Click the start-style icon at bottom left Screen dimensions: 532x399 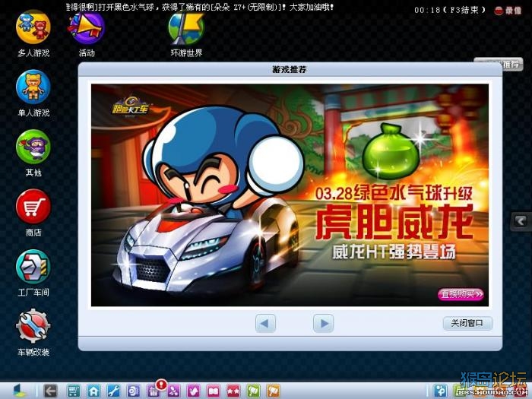(20, 391)
